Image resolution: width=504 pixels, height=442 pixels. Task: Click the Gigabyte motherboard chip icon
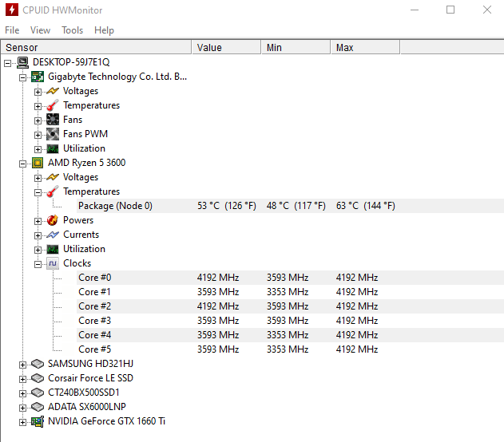click(38, 77)
